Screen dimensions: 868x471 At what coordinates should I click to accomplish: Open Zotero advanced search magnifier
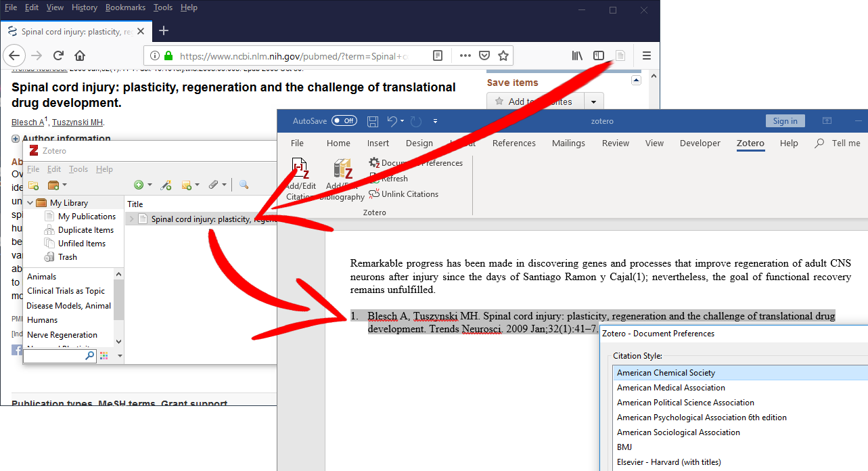244,185
